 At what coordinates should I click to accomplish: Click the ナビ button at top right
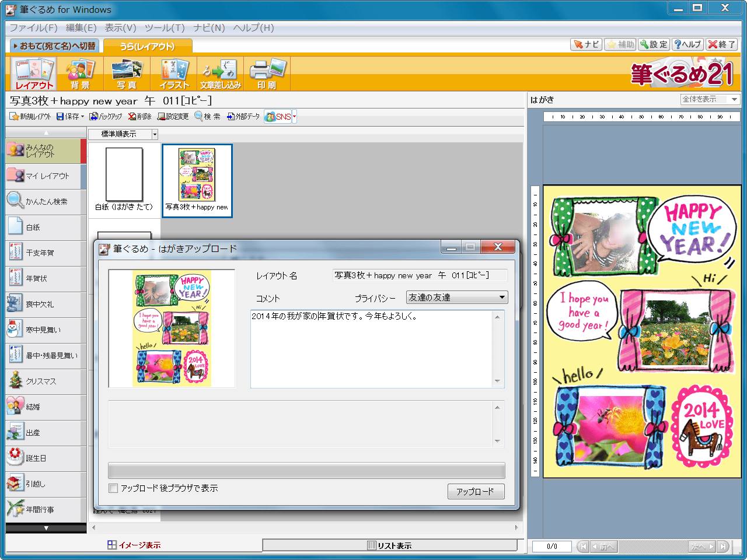587,44
